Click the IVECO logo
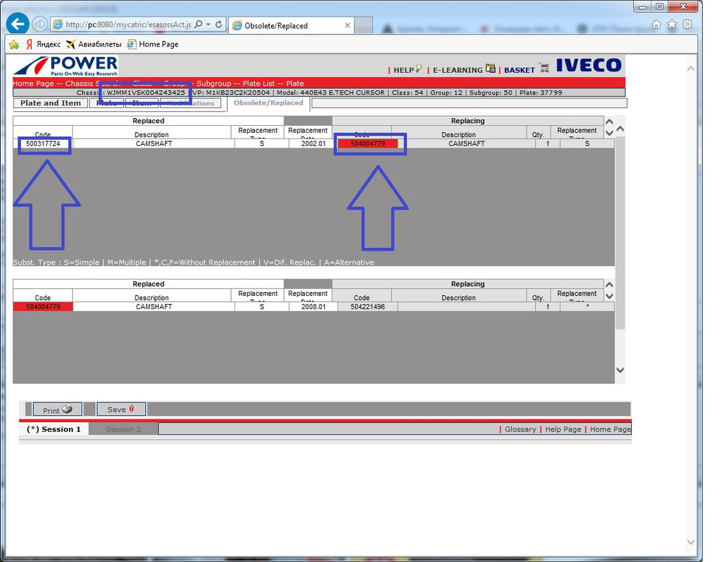 pyautogui.click(x=588, y=65)
